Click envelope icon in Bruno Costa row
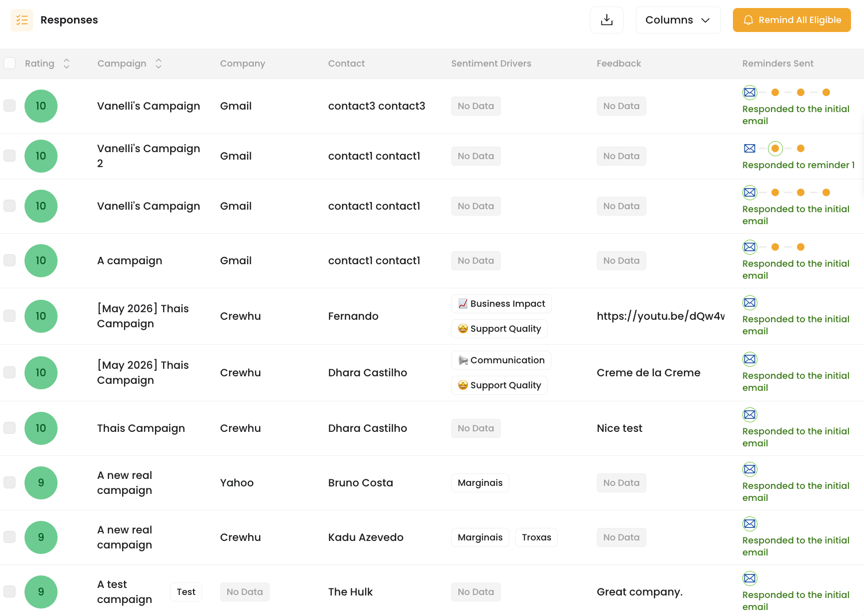 tap(749, 469)
